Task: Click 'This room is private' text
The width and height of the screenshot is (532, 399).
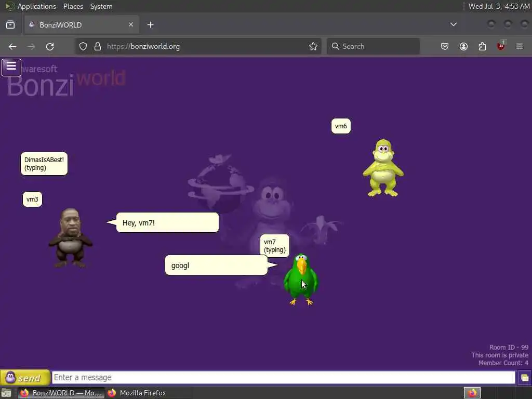Action: point(500,355)
